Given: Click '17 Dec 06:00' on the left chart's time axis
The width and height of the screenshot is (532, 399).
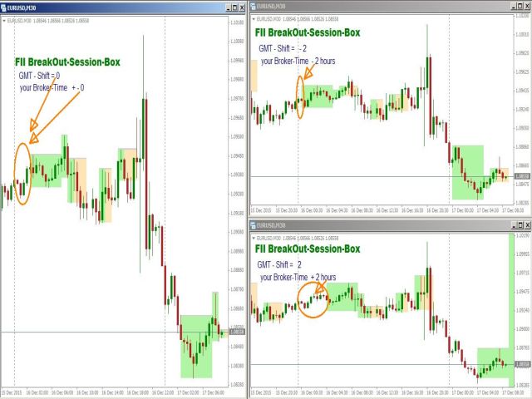Looking at the screenshot, I should click(x=213, y=392).
